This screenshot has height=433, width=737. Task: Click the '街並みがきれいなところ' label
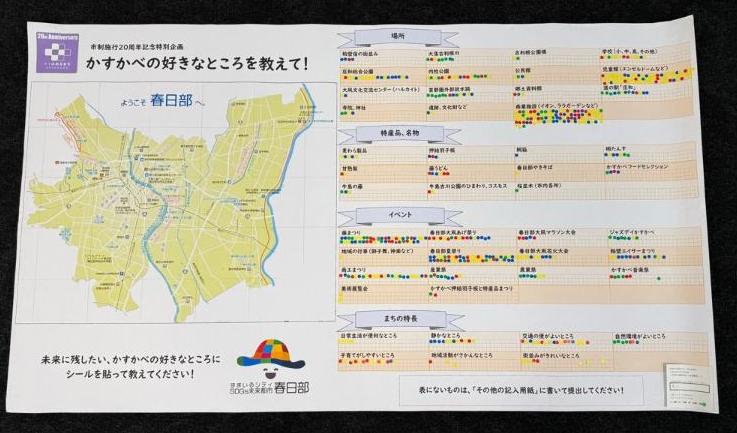click(x=551, y=356)
